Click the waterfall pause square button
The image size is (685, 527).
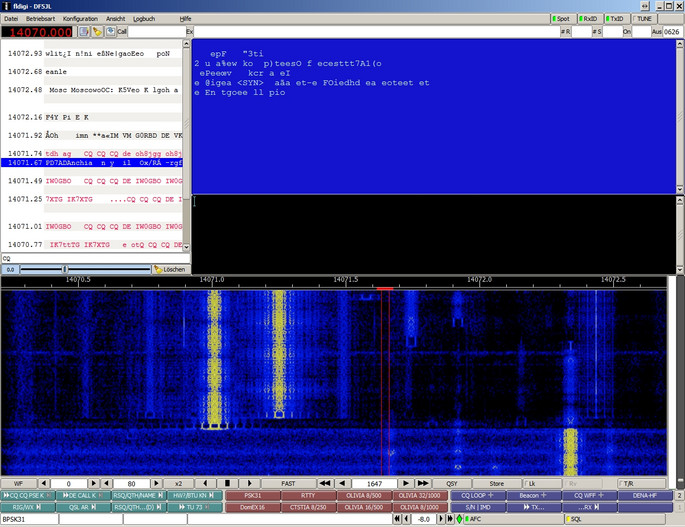coord(227,483)
